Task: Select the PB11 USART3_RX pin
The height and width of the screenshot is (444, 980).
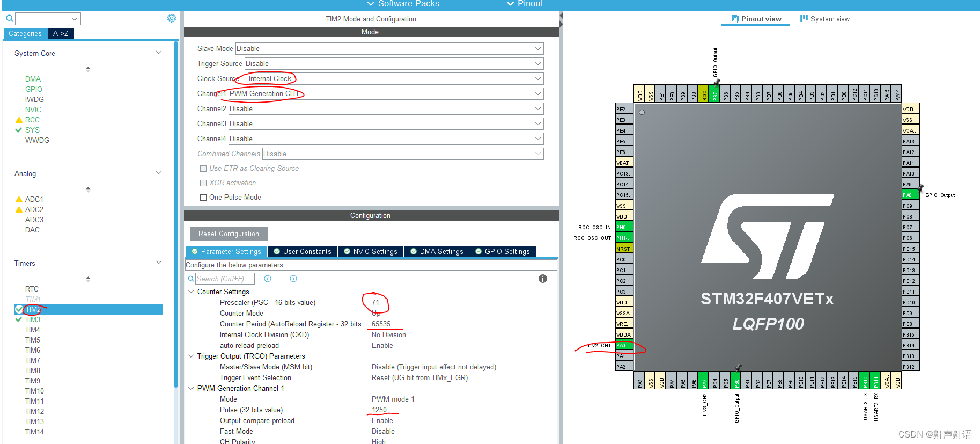Action: pos(876,380)
